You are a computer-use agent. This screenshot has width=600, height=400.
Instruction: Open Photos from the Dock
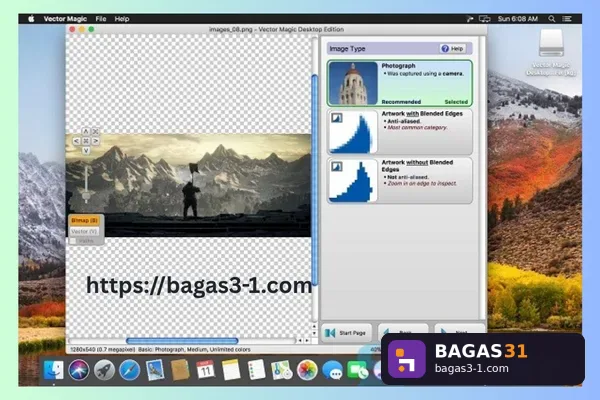tap(307, 370)
